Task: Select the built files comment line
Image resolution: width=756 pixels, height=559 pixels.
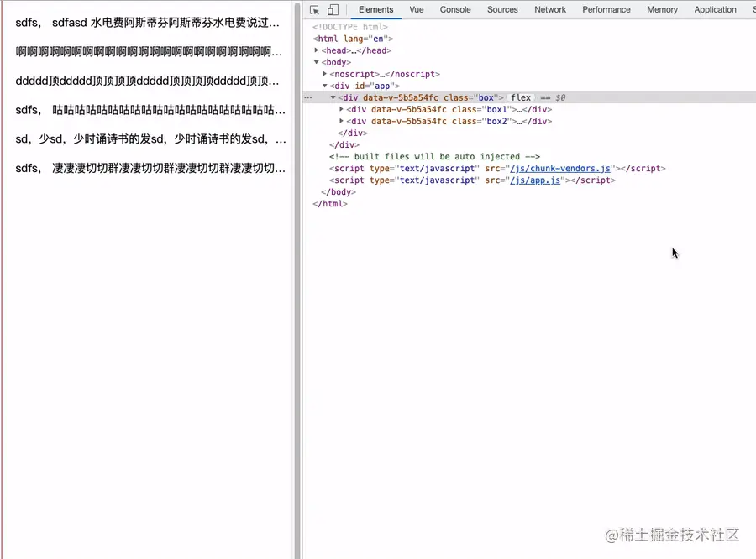Action: pos(434,157)
